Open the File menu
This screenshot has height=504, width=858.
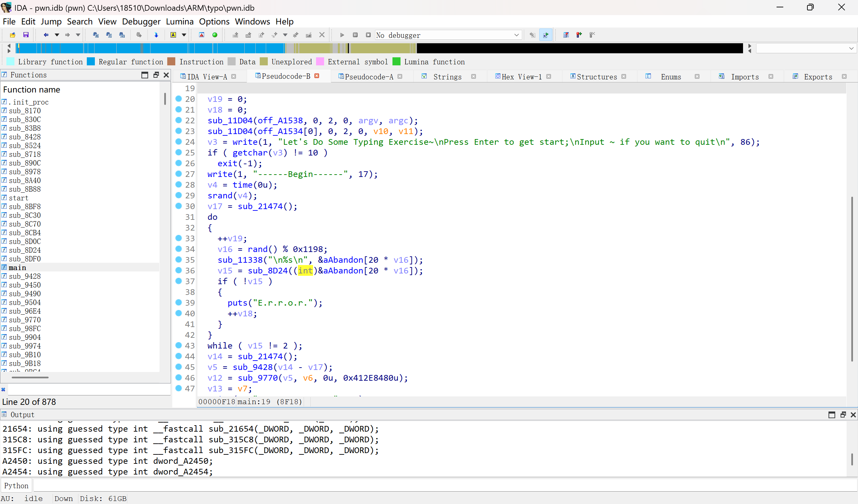pos(9,21)
